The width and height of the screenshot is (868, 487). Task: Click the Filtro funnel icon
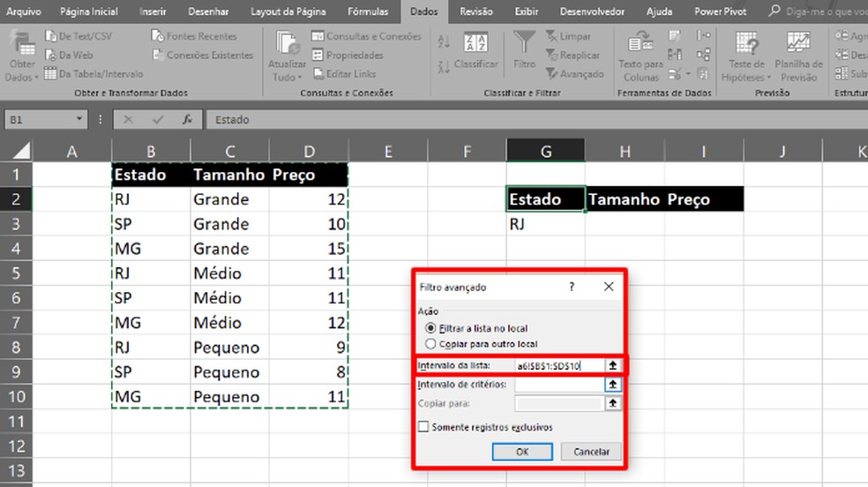point(524,43)
